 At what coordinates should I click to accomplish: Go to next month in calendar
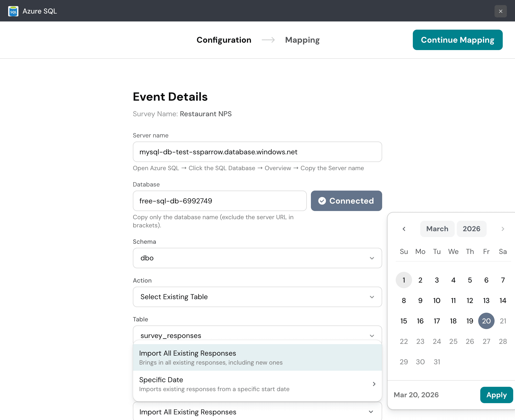502,229
